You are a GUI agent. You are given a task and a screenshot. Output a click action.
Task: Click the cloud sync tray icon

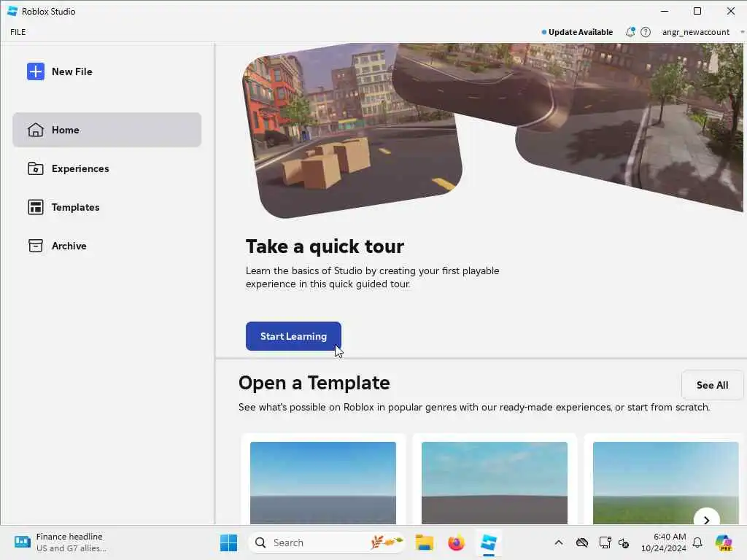581,542
